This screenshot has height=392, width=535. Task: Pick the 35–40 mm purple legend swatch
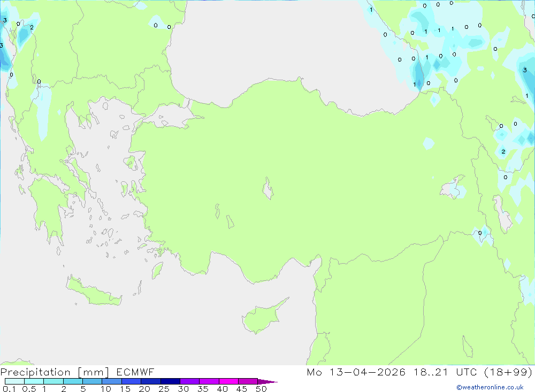209,381
